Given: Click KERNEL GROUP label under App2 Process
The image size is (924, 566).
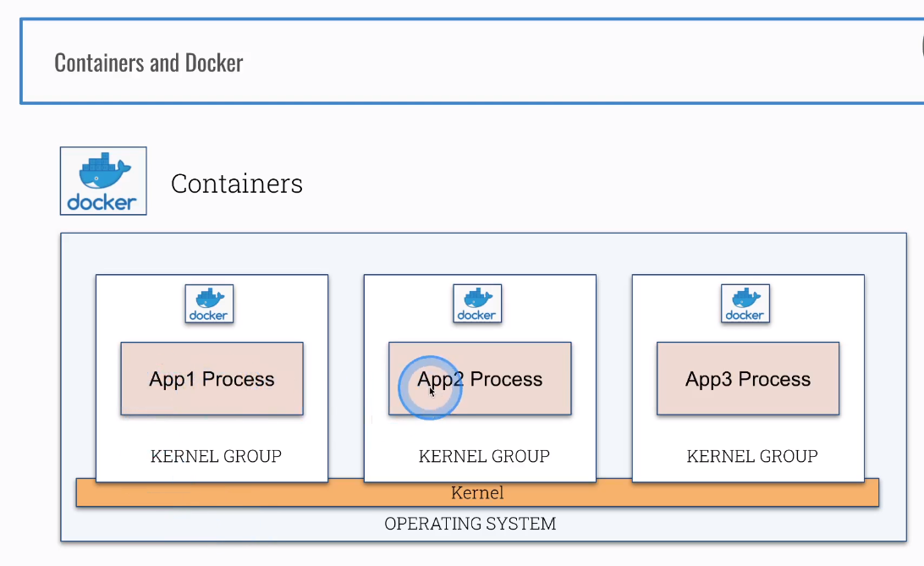Looking at the screenshot, I should pos(484,456).
